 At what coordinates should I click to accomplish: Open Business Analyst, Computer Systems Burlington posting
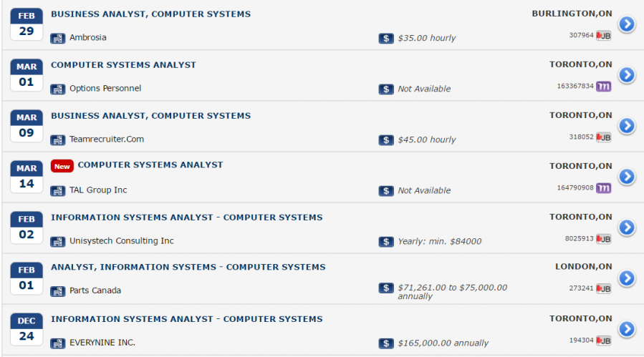coord(150,14)
